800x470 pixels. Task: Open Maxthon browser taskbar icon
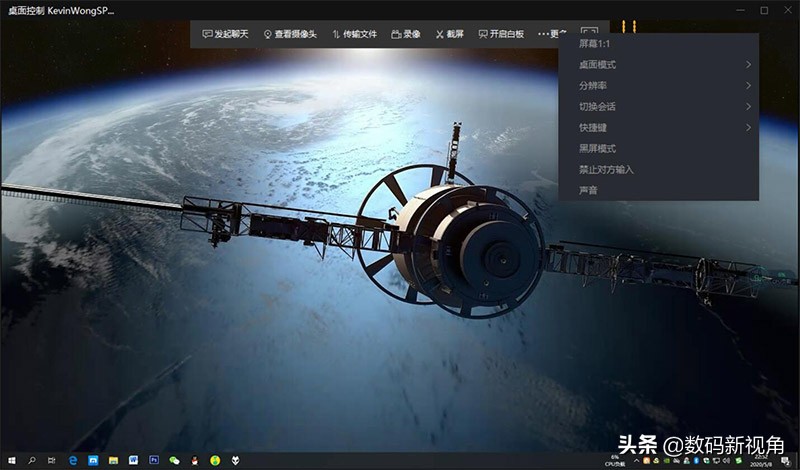point(93,460)
